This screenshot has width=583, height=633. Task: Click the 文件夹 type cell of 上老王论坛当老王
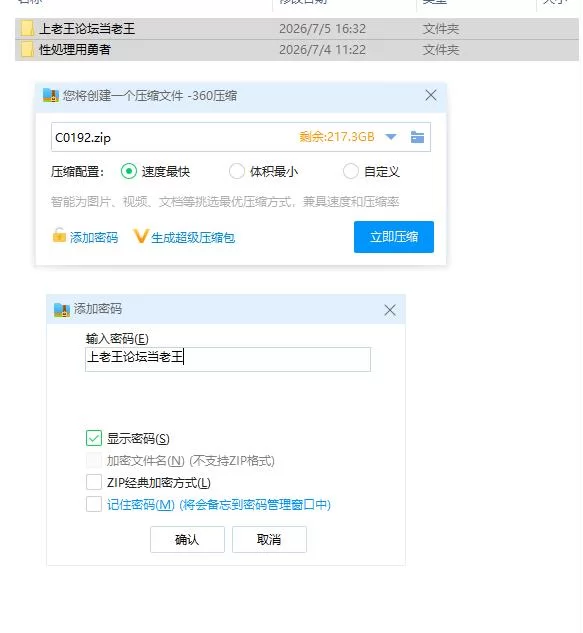440,29
